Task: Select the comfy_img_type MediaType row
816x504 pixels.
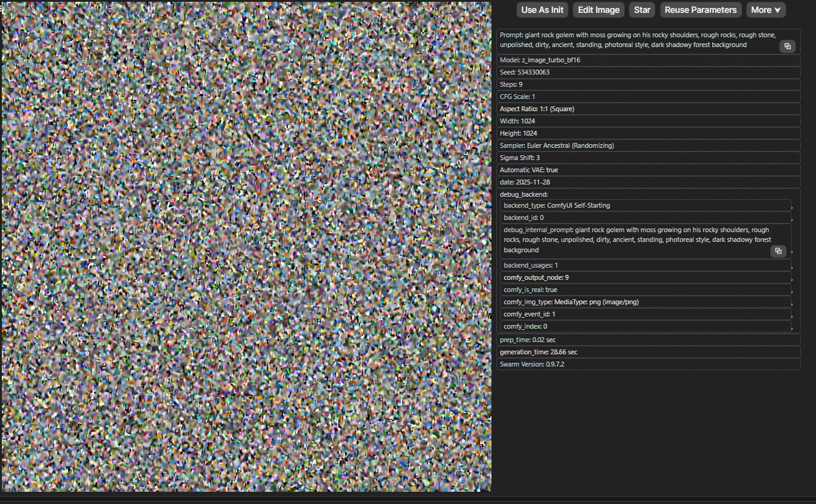Action: pyautogui.click(x=646, y=302)
